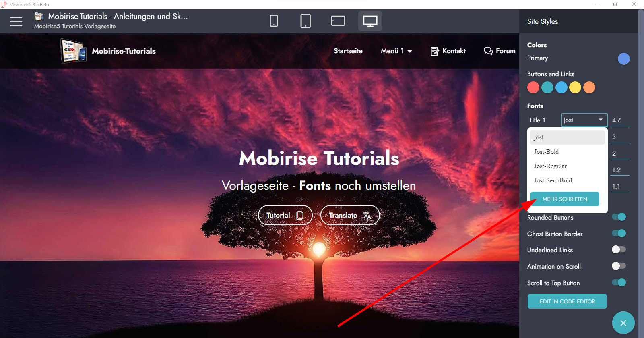The height and width of the screenshot is (338, 644).
Task: Click the document icon in Tutorial button
Action: [x=299, y=215]
